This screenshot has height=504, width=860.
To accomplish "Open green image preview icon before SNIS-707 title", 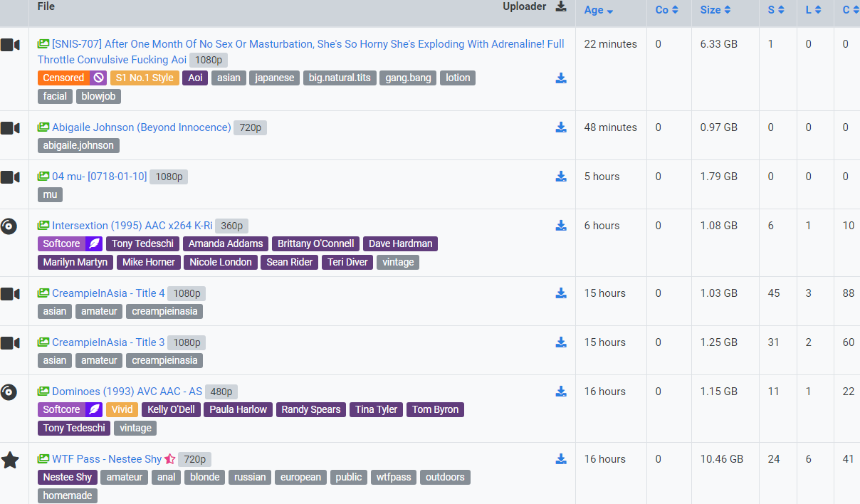I will click(43, 44).
